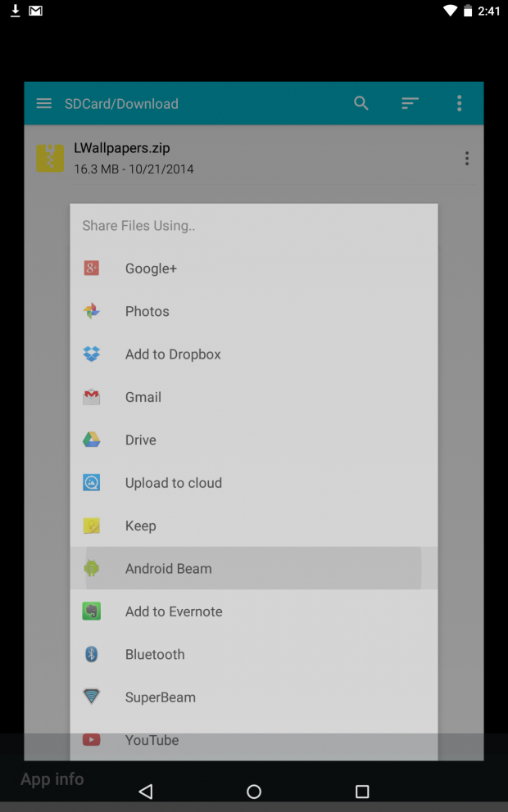Tap the search magnifier icon

click(x=361, y=104)
